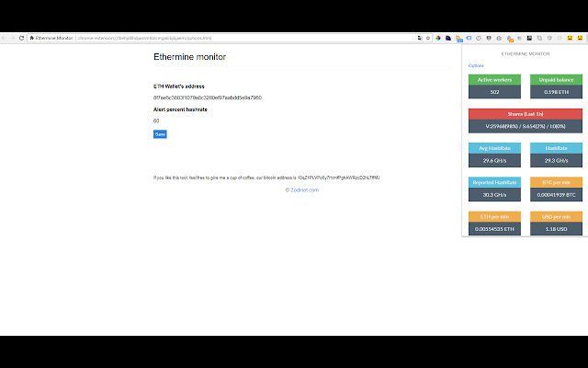Click the ETHERMINE MONITOR popup title
This screenshot has width=588, height=368.
pos(526,53)
